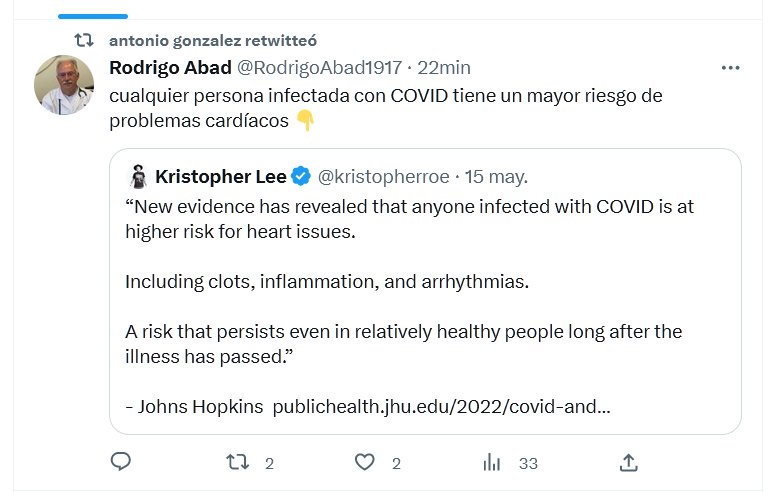Open the quoted tweet about heart issues
The height and width of the screenshot is (492, 780).
pyautogui.click(x=425, y=290)
